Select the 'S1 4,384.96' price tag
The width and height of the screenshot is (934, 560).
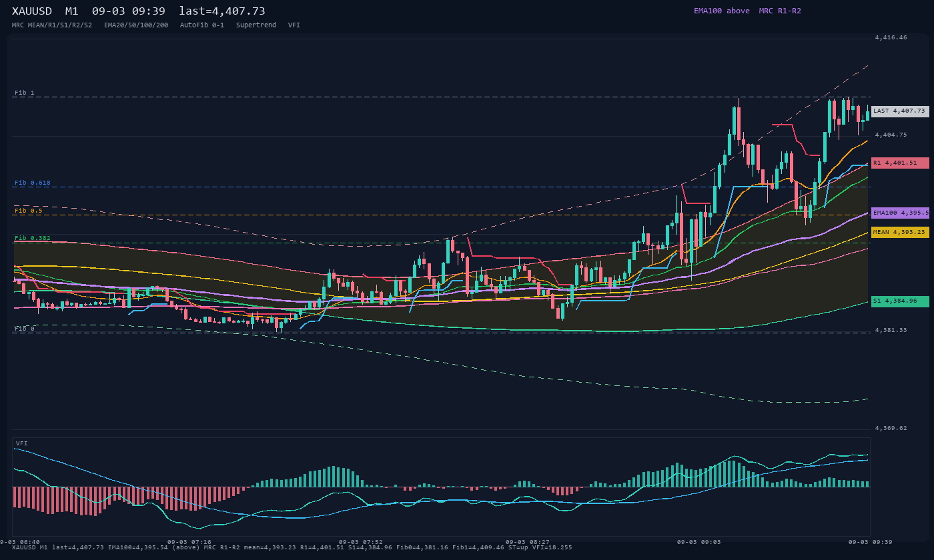(900, 301)
